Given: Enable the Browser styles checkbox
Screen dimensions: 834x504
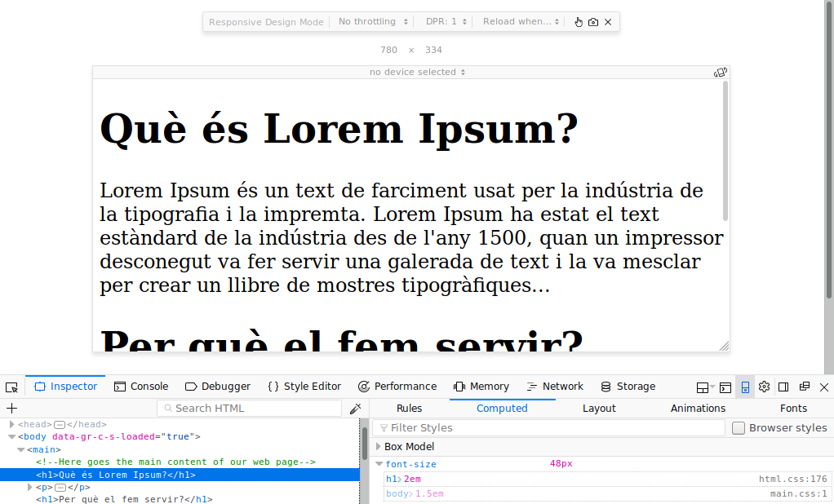Looking at the screenshot, I should [739, 428].
